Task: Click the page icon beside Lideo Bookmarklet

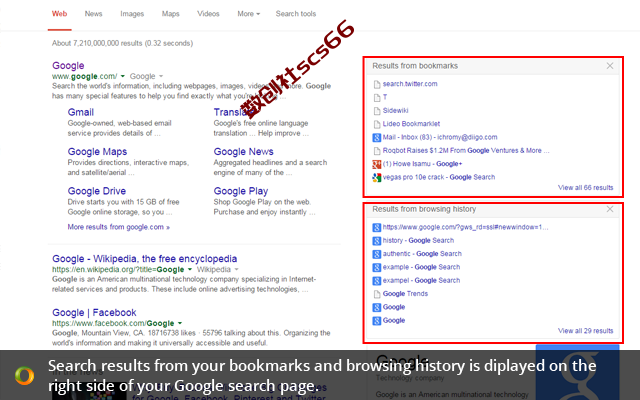Action: [377, 124]
